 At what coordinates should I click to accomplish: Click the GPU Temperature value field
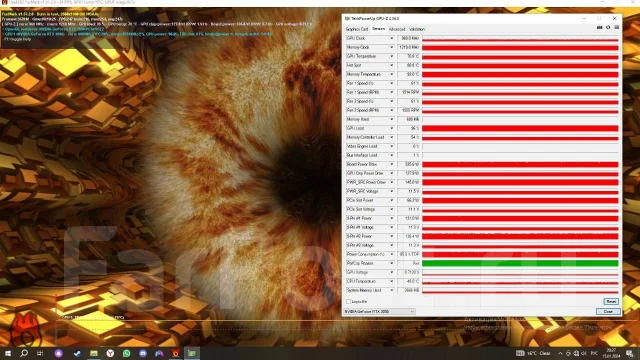(409, 56)
